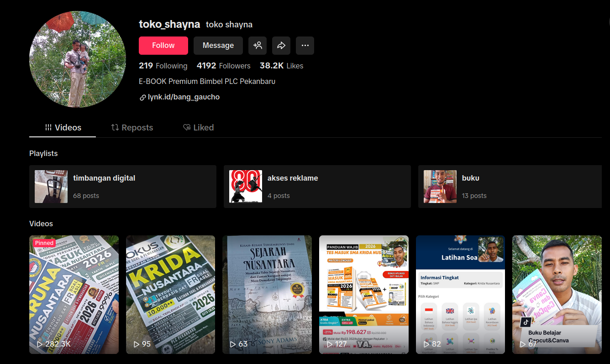610x364 pixels.
Task: Open the Liked tab
Action: pos(198,128)
